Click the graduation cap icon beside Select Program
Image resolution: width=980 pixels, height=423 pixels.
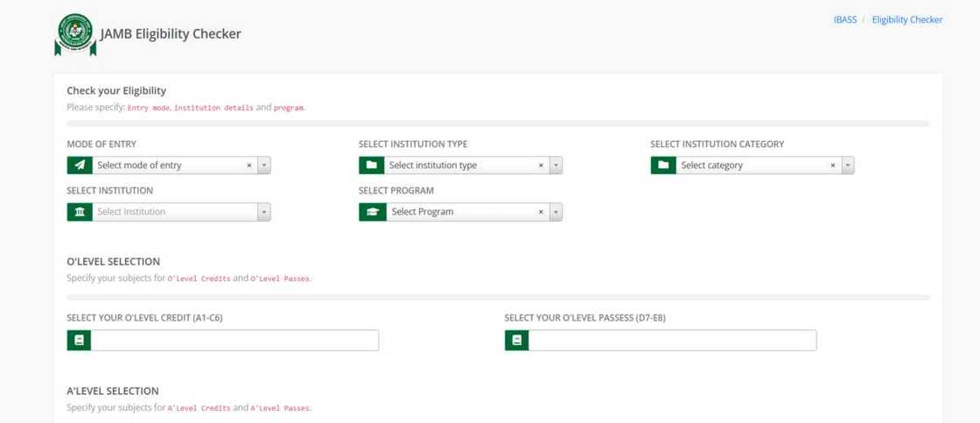pyautogui.click(x=373, y=212)
